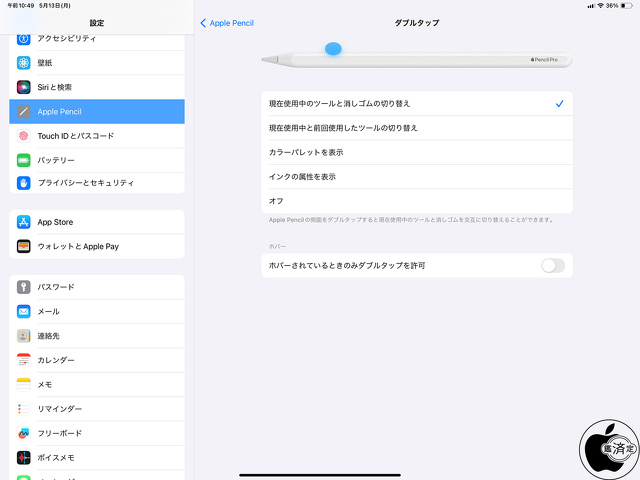Image resolution: width=640 pixels, height=480 pixels.
Task: Open カレンダー settings row
Action: 97,360
